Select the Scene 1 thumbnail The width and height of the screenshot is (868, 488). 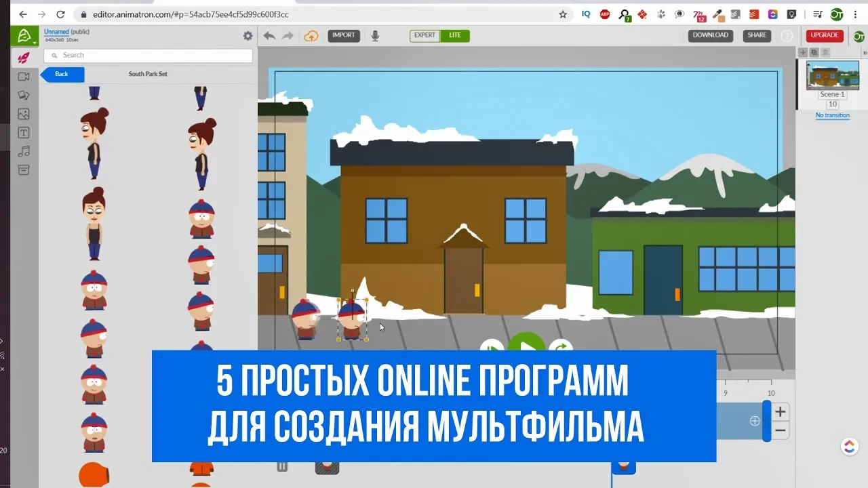[833, 75]
